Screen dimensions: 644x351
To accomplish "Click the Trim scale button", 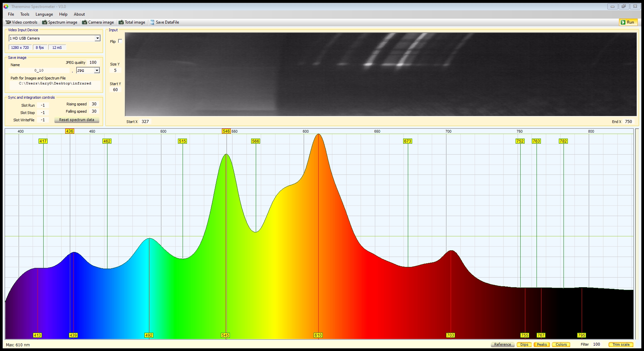I will pos(621,344).
